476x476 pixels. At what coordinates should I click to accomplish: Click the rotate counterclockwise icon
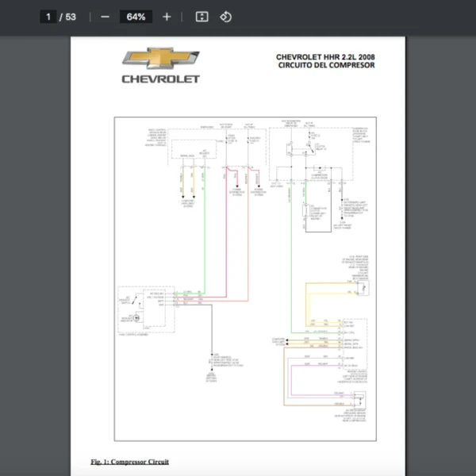(x=225, y=17)
